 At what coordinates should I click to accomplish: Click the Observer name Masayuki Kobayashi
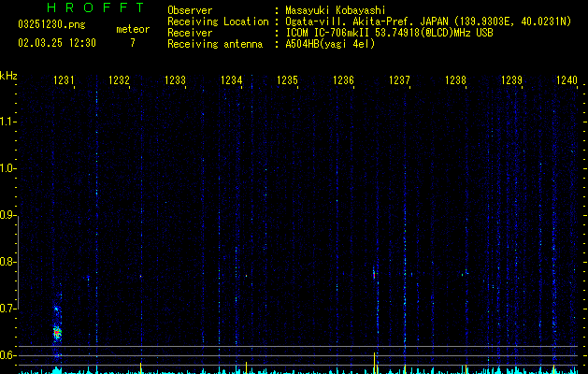336,10
